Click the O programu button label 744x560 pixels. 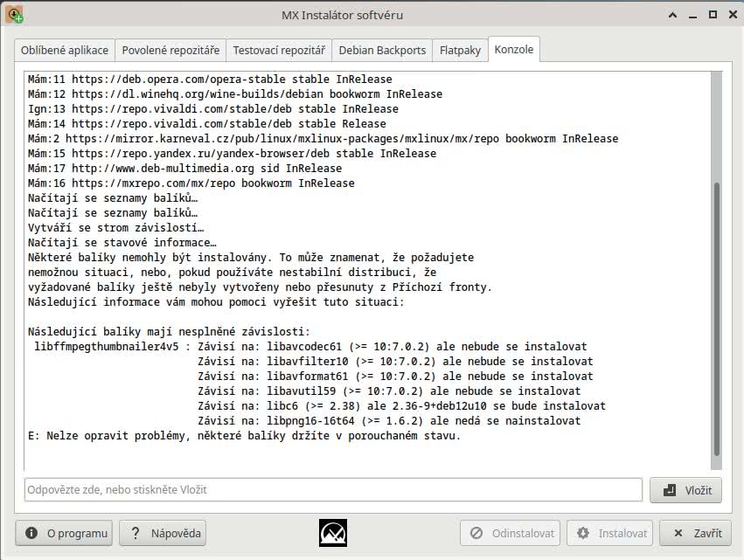click(x=77, y=533)
